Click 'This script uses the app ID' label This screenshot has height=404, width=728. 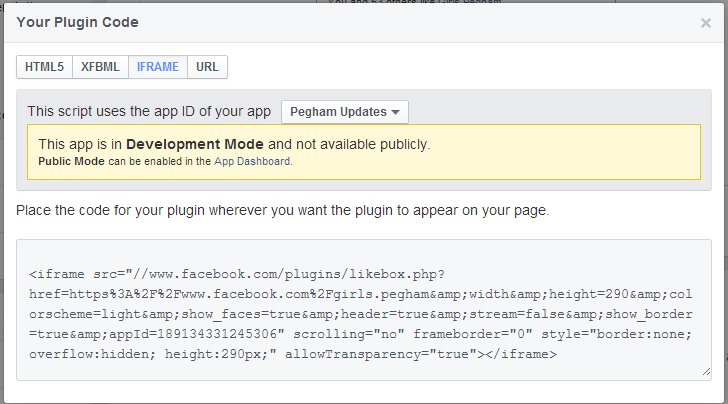pyautogui.click(x=149, y=111)
